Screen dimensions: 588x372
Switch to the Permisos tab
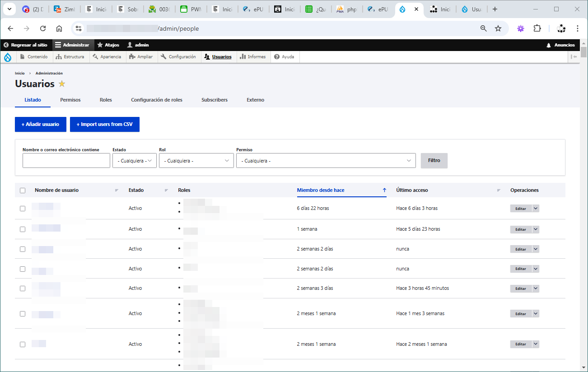pyautogui.click(x=70, y=100)
